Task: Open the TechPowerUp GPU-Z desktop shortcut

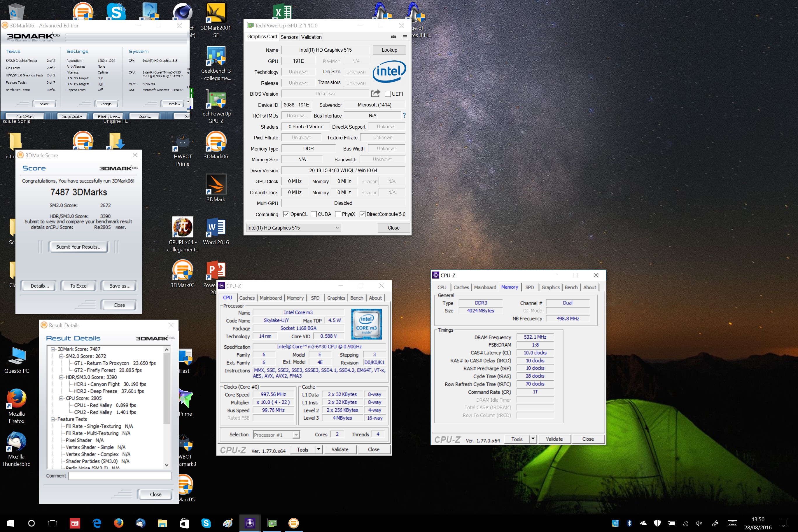Action: [x=216, y=106]
